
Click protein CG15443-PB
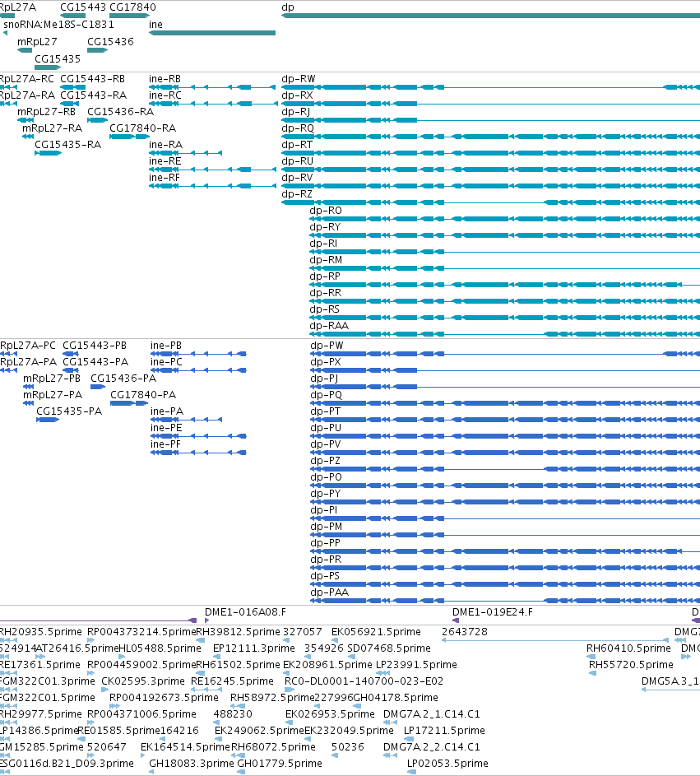(71, 354)
